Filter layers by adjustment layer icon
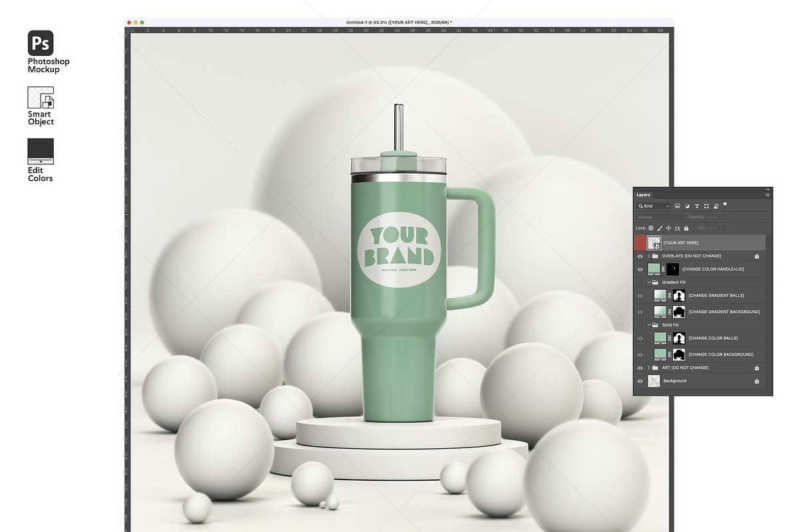The image size is (798, 532). click(687, 206)
